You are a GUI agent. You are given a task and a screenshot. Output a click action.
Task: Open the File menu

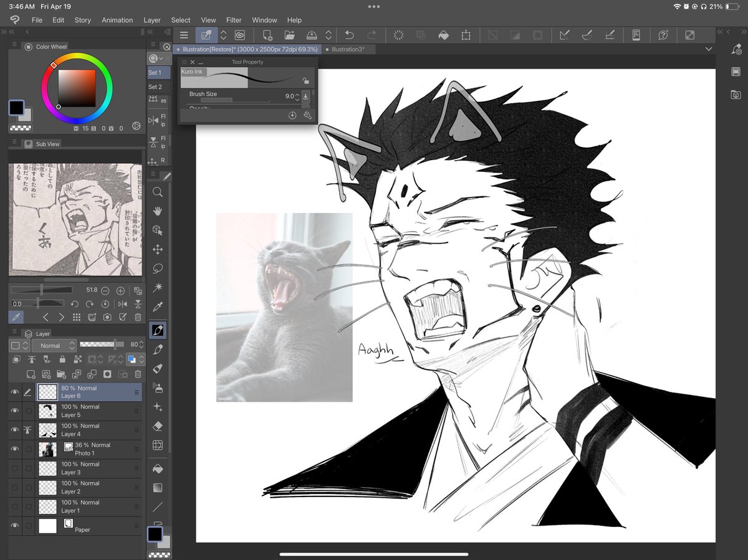point(37,20)
